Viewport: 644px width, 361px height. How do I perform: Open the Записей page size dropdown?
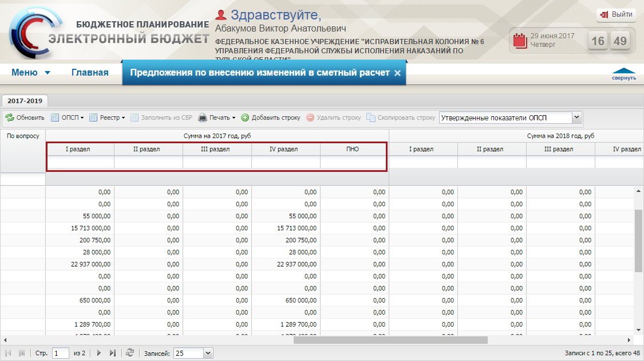208,354
